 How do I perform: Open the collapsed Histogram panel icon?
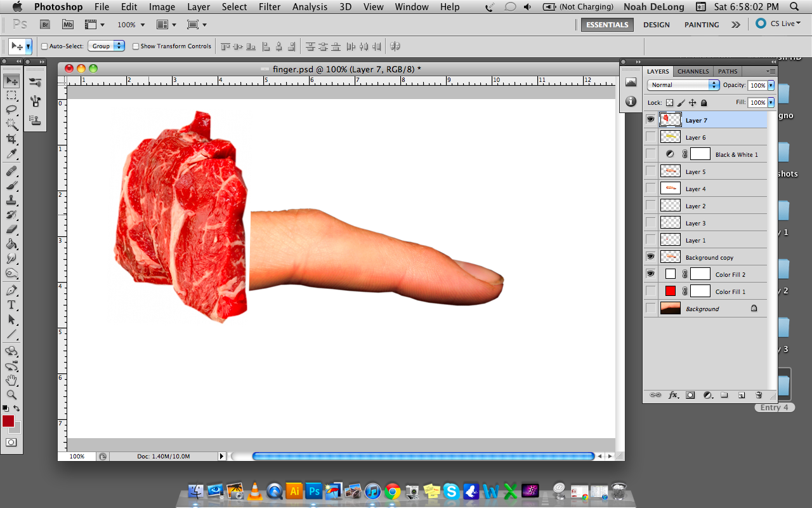click(x=631, y=82)
